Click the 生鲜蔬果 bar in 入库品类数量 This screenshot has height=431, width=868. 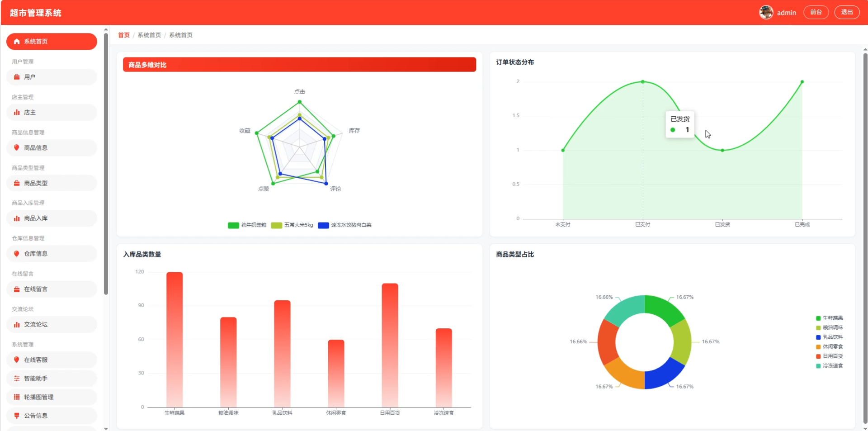175,340
